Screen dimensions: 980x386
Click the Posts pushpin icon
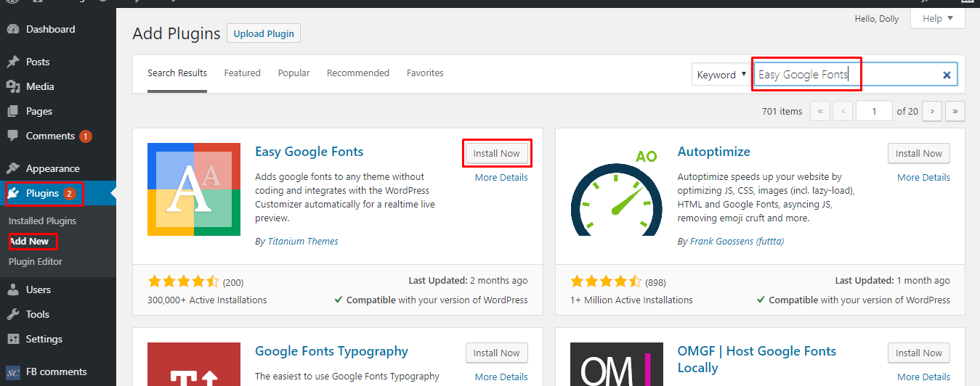click(x=13, y=62)
